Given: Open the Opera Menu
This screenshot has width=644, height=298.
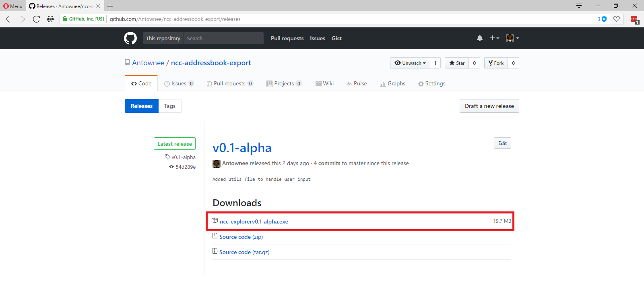Looking at the screenshot, I should coord(13,6).
